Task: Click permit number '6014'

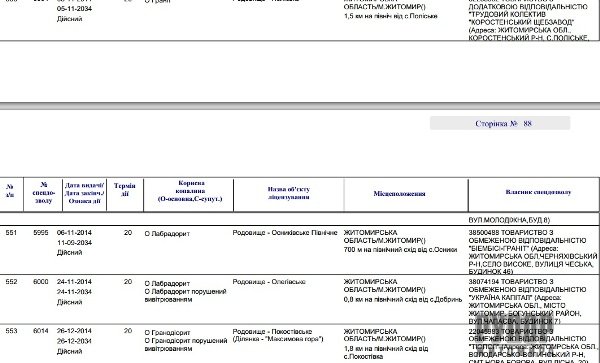Action: [41, 330]
